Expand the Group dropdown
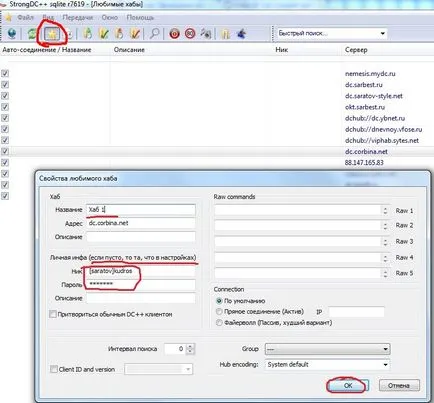 [327, 349]
